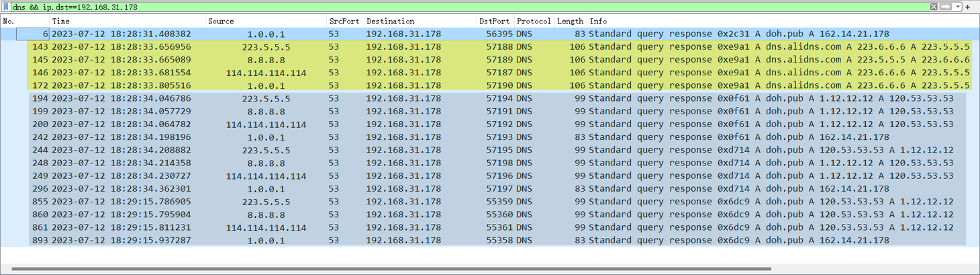The image size is (980, 275).
Task: Sort by the Protocol column header
Action: pyautogui.click(x=533, y=22)
